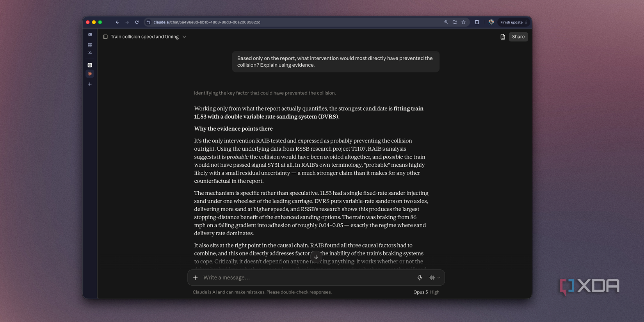Image resolution: width=644 pixels, height=322 pixels.
Task: Bookmark this page with the star
Action: pyautogui.click(x=464, y=22)
